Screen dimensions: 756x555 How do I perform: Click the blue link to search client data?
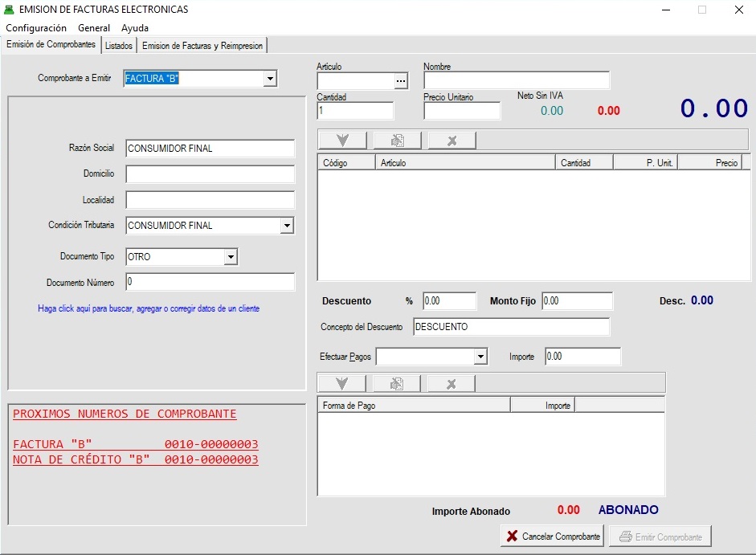149,308
